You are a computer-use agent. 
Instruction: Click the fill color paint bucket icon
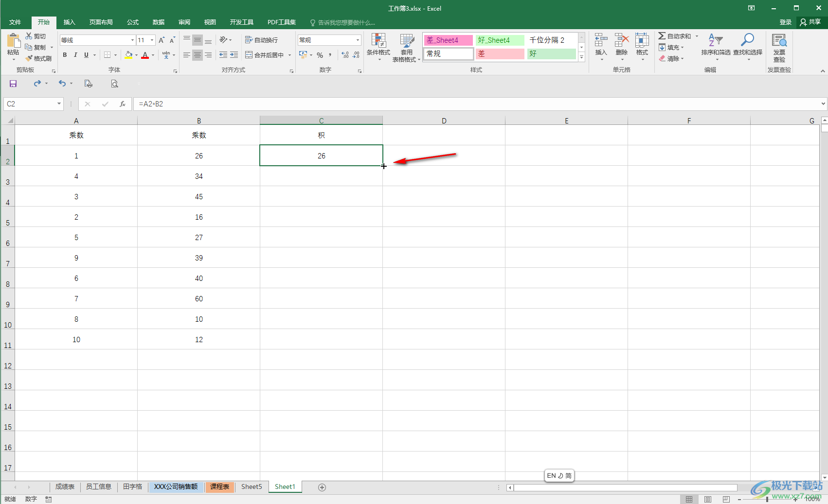(x=128, y=55)
